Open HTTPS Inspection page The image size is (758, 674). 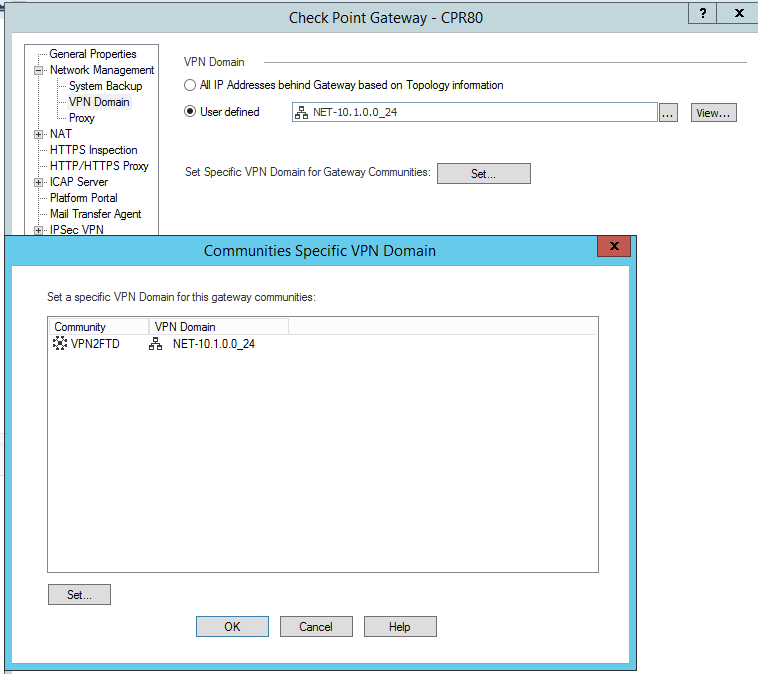point(93,150)
